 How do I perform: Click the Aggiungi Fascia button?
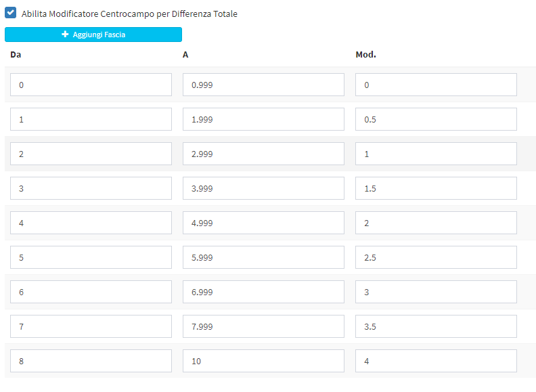point(93,35)
